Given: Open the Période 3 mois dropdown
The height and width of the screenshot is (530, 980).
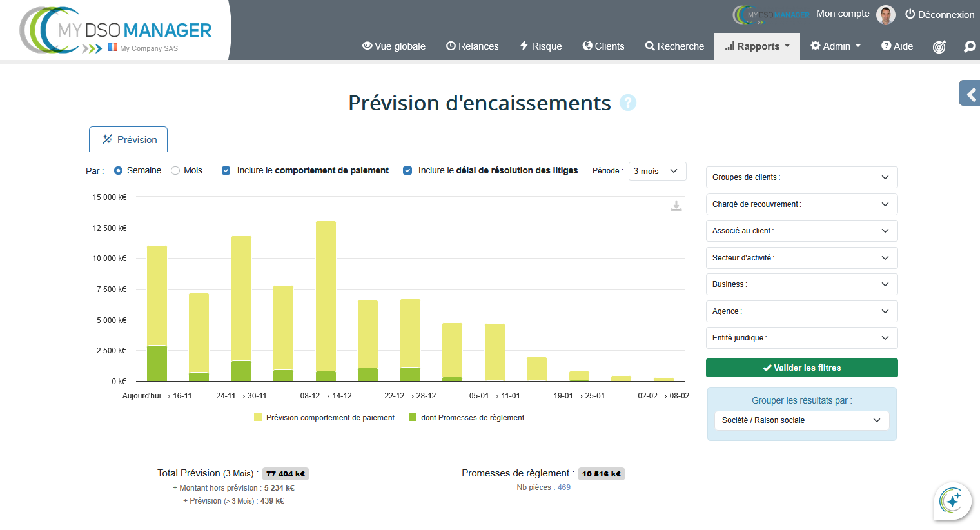Looking at the screenshot, I should pos(656,171).
